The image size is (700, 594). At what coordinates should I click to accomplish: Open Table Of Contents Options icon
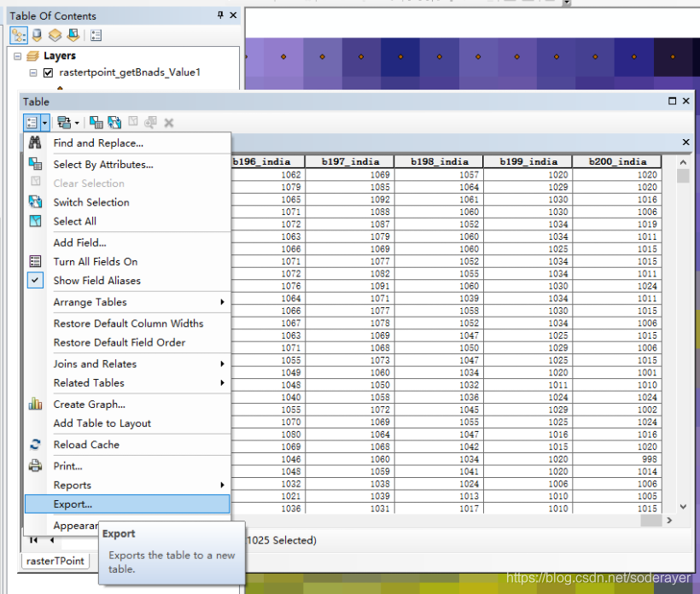click(96, 35)
